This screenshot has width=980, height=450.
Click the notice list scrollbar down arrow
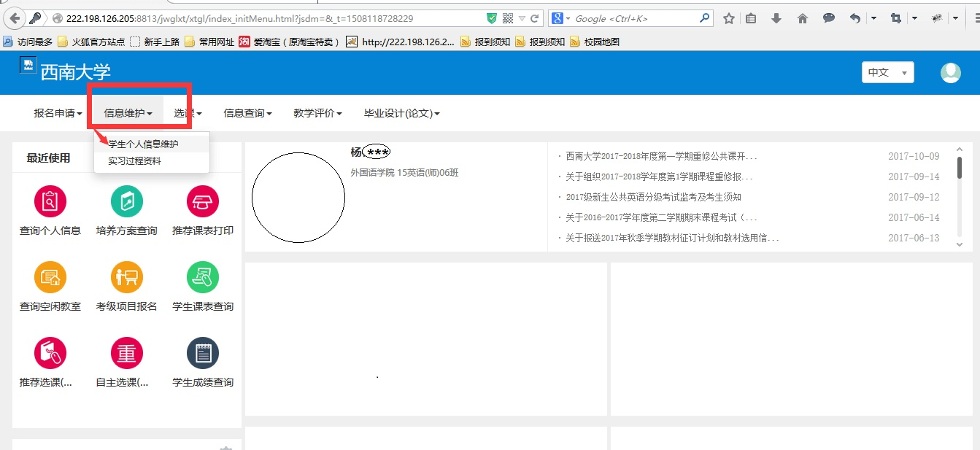pyautogui.click(x=960, y=245)
